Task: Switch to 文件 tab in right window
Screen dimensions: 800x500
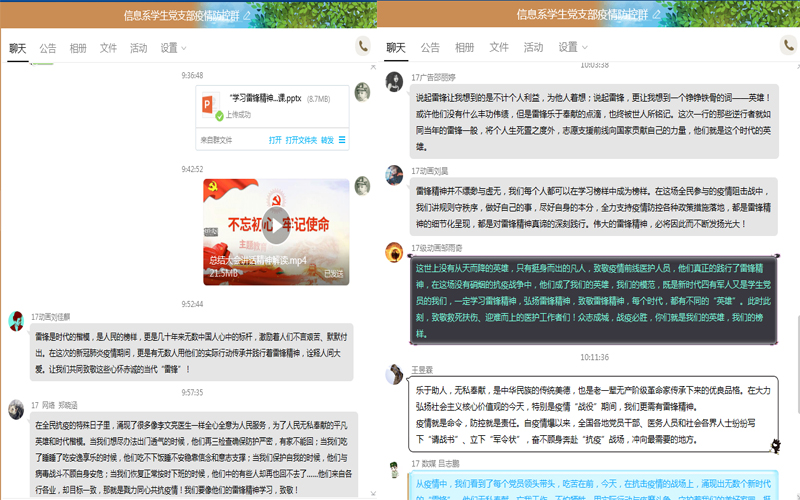Action: (499, 47)
